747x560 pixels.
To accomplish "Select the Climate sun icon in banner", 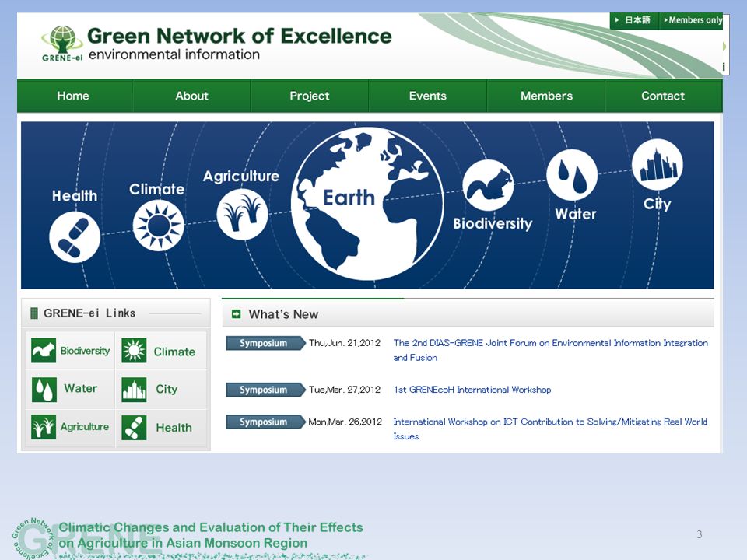I will [x=158, y=226].
